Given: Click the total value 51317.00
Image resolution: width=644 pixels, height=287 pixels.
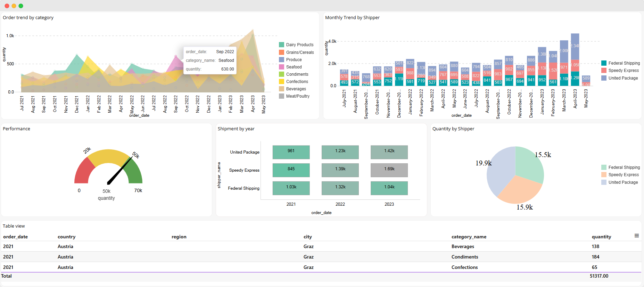Looking at the screenshot, I should (599, 276).
